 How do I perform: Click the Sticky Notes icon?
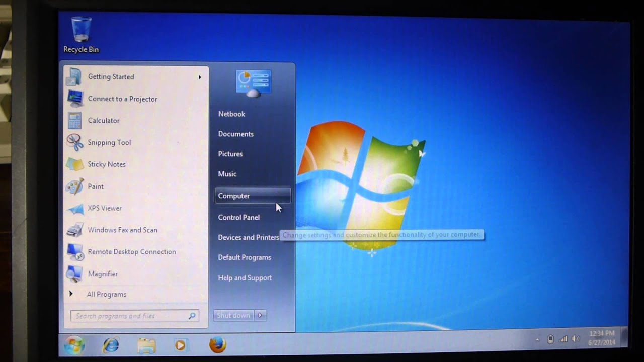coord(74,164)
